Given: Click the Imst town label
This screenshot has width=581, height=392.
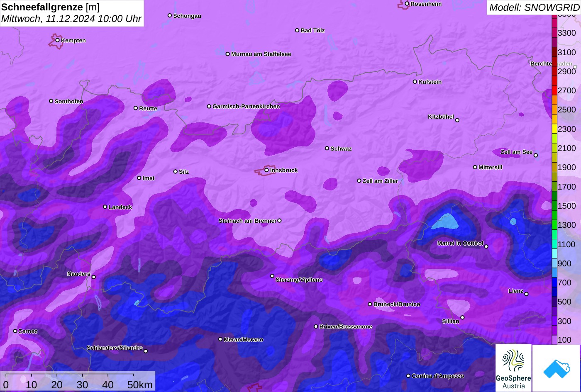Looking at the screenshot, I should pos(149,178).
